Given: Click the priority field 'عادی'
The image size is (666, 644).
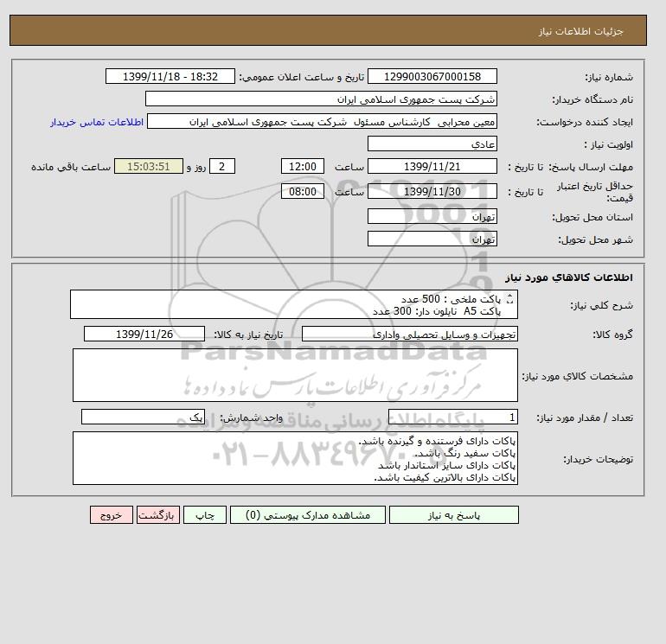Looking at the screenshot, I should [x=432, y=143].
